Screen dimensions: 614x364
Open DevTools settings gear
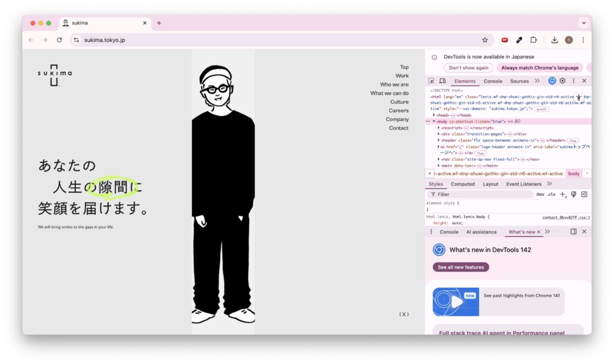[x=562, y=81]
